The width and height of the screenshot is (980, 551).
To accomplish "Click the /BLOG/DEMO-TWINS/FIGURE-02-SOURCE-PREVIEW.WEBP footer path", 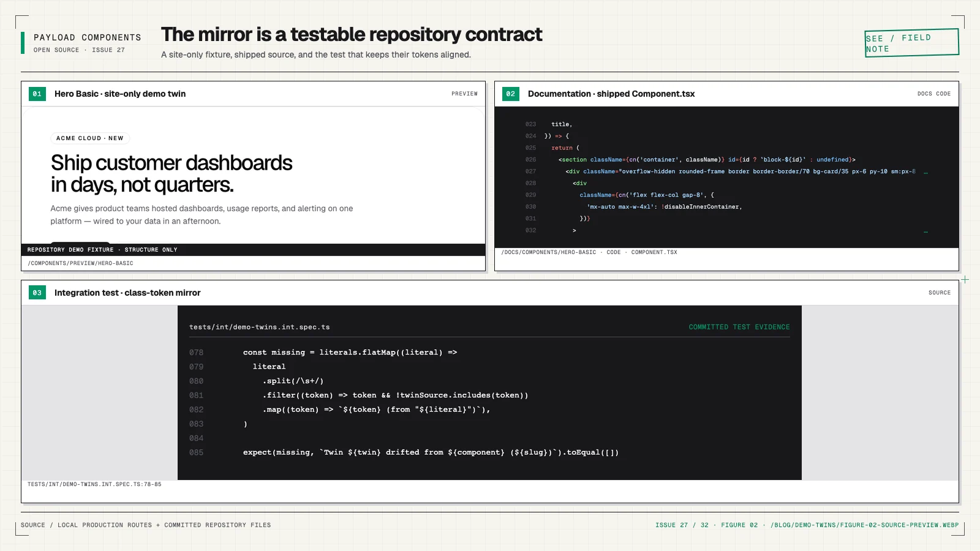I will (865, 525).
